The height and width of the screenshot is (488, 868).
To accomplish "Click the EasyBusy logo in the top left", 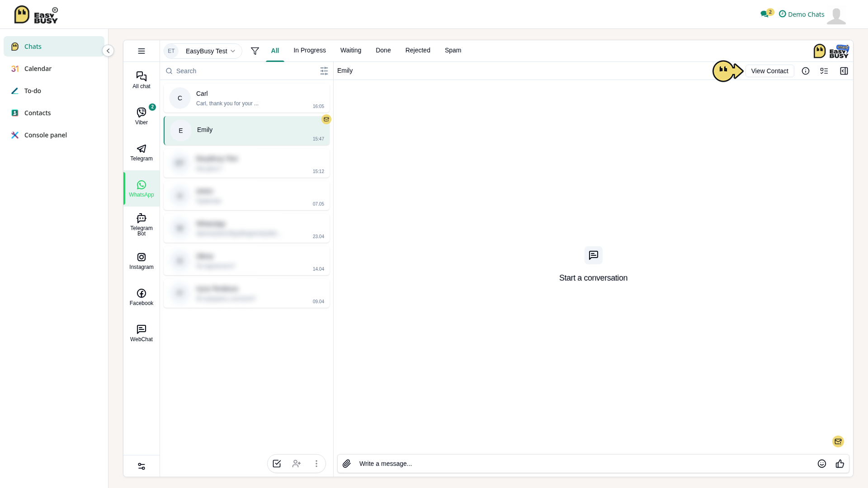I will [36, 14].
